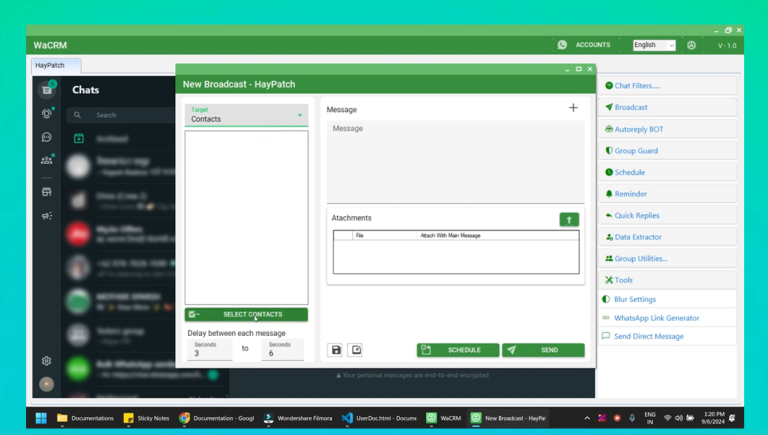Viewport: 768px width, 435px height.
Task: Show hidden icons in system tray
Action: click(587, 418)
